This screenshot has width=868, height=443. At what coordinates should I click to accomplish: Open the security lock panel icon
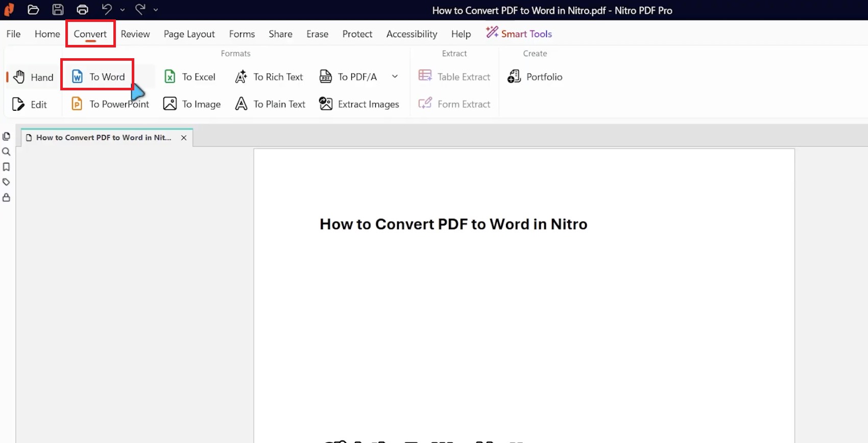[x=6, y=198]
